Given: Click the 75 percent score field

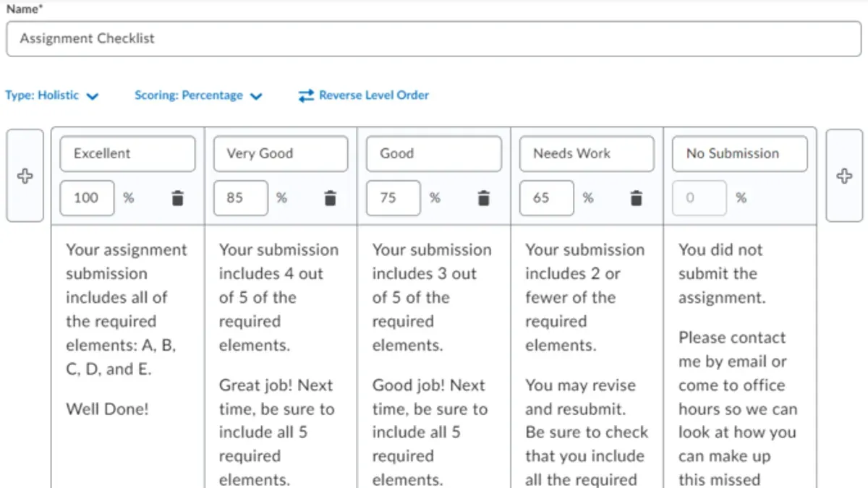Looking at the screenshot, I should 393,198.
